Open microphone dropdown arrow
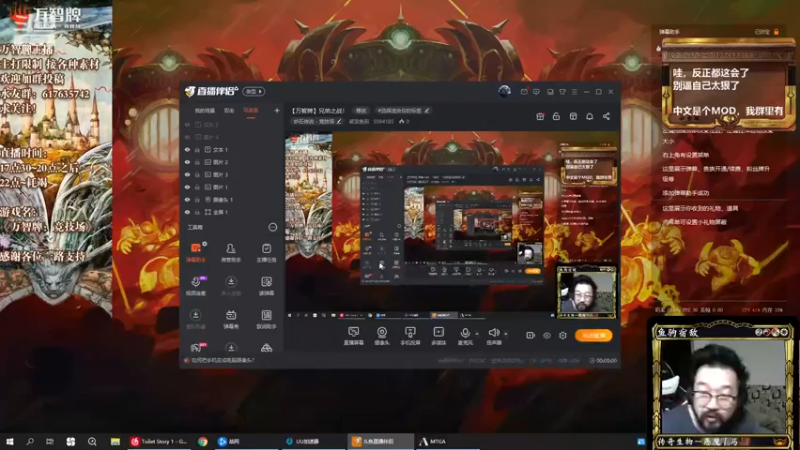Screen dimensions: 800x450 [478, 334]
